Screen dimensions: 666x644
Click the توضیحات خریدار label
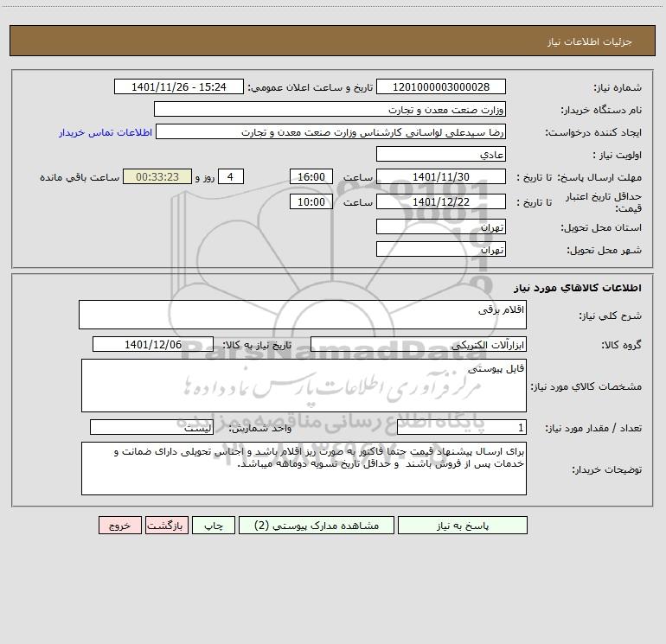coord(606,469)
